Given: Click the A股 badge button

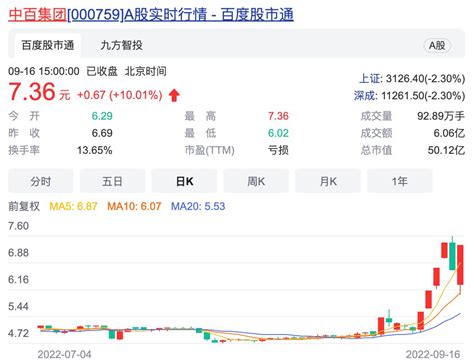Looking at the screenshot, I should pyautogui.click(x=437, y=46).
